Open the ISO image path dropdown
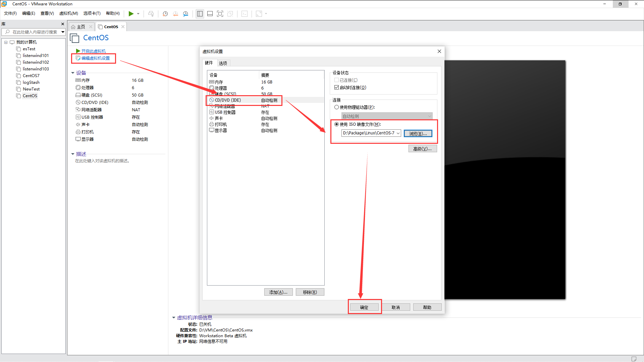Image resolution: width=644 pixels, height=362 pixels. click(398, 133)
